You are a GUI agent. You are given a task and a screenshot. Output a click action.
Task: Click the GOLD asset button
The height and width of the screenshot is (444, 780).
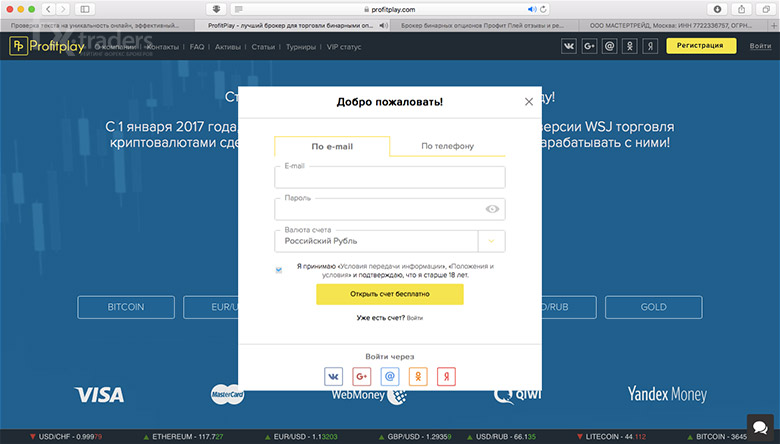coord(654,307)
